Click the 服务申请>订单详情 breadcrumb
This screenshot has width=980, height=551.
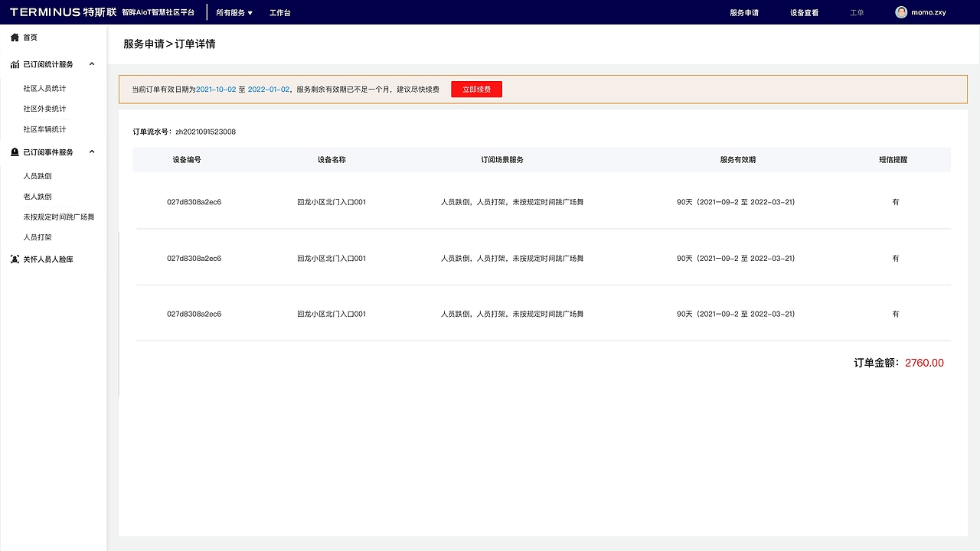coord(169,44)
